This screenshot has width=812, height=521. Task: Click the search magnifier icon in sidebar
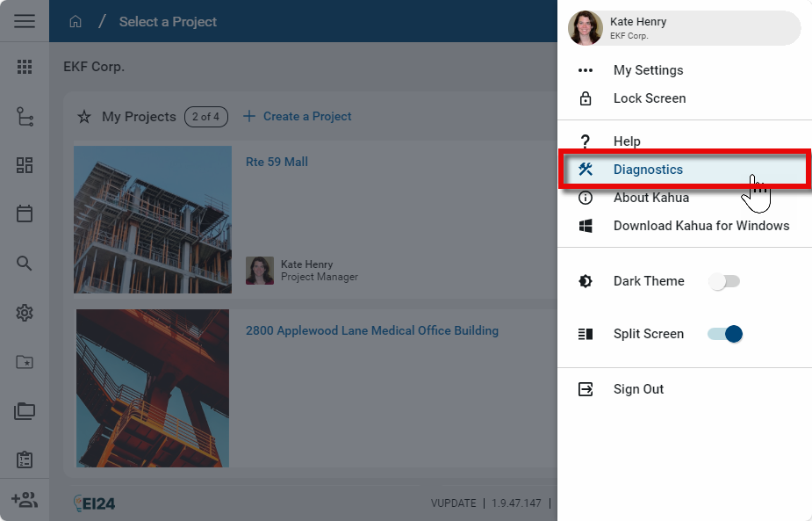pos(25,264)
